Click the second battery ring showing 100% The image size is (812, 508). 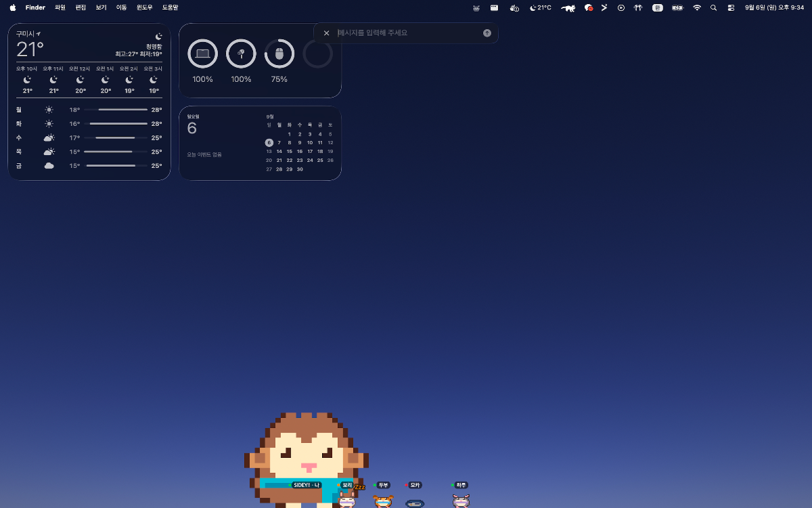241,54
